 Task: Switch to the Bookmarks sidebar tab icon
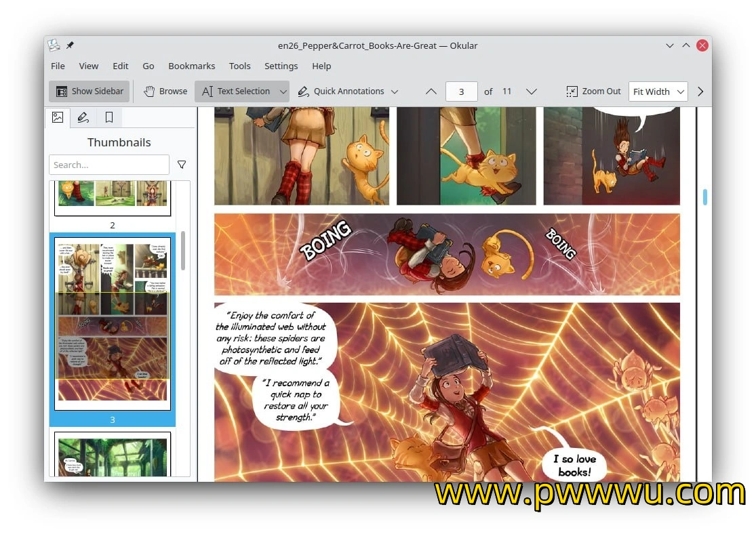(109, 117)
